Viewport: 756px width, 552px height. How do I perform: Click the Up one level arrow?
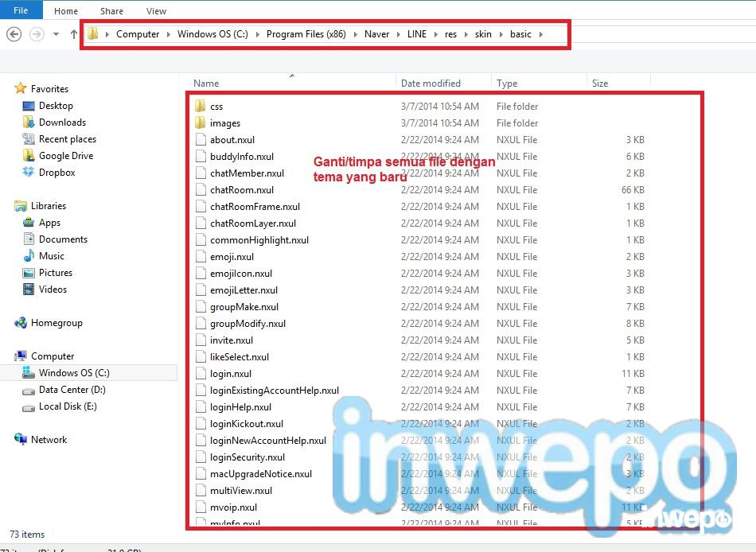tap(74, 34)
